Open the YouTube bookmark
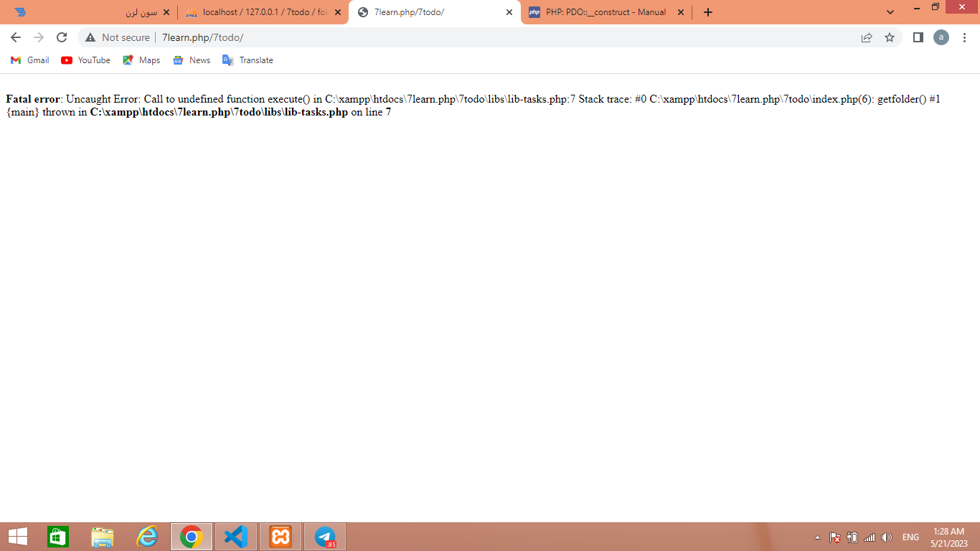The height and width of the screenshot is (551, 980). 86,60
